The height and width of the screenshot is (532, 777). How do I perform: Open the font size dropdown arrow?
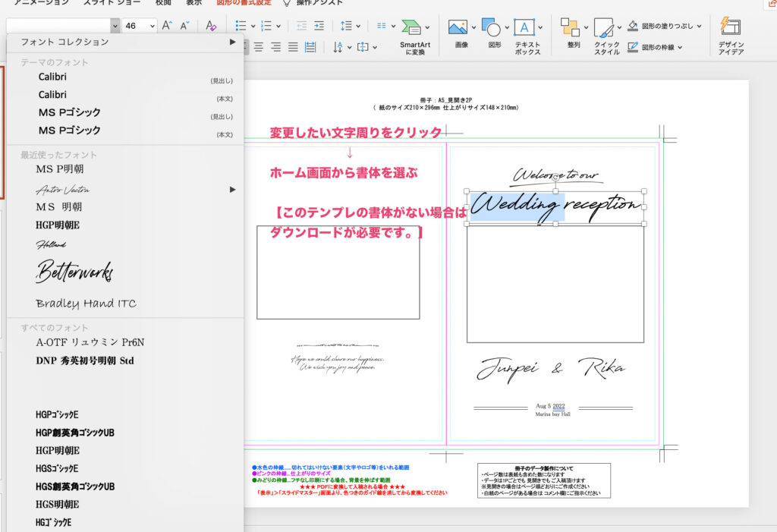[151, 26]
